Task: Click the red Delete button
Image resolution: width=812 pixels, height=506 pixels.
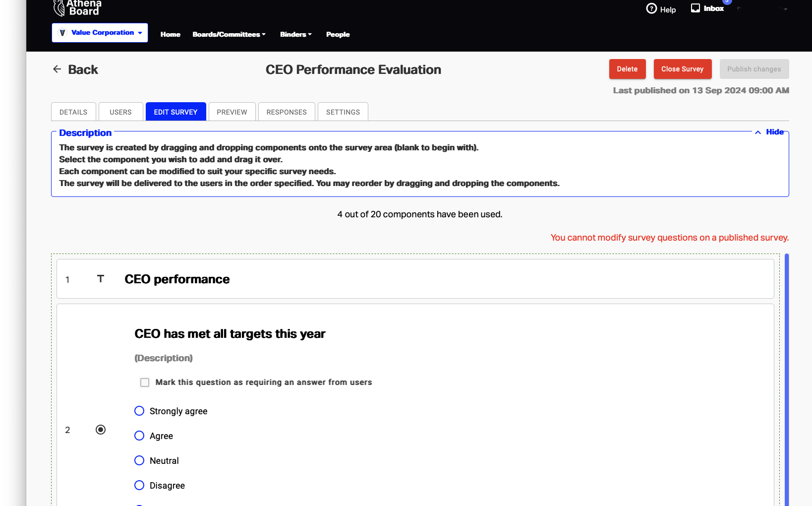Action: pyautogui.click(x=627, y=69)
